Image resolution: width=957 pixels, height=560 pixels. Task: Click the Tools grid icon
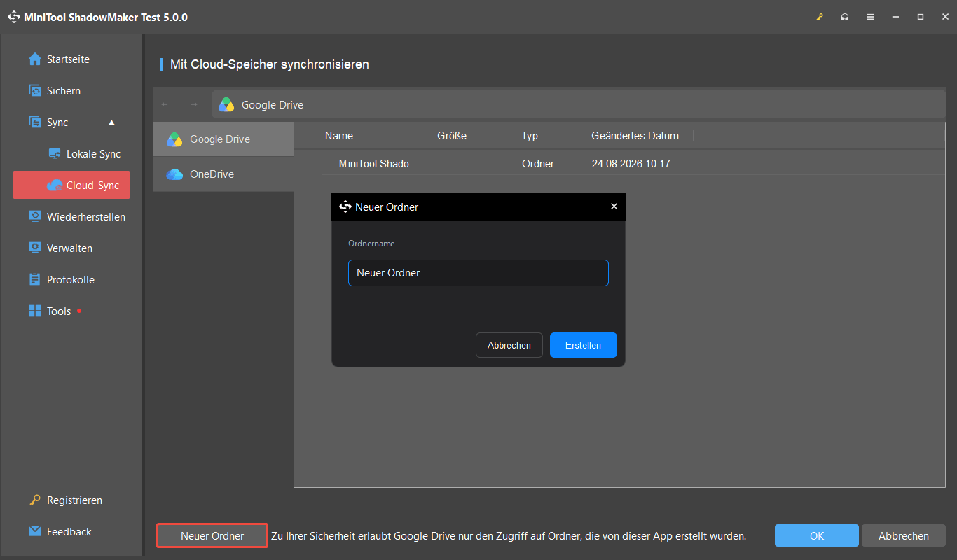click(35, 311)
